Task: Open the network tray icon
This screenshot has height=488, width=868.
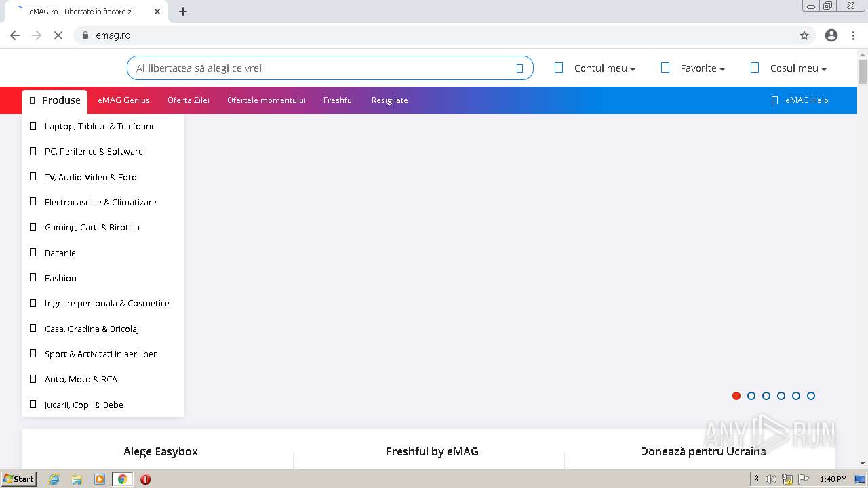Action: pyautogui.click(x=787, y=479)
